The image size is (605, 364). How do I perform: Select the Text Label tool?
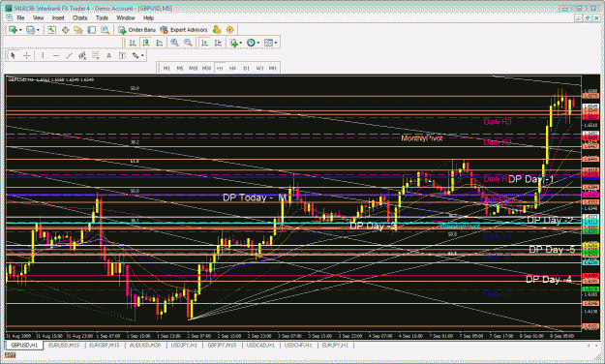click(122, 55)
